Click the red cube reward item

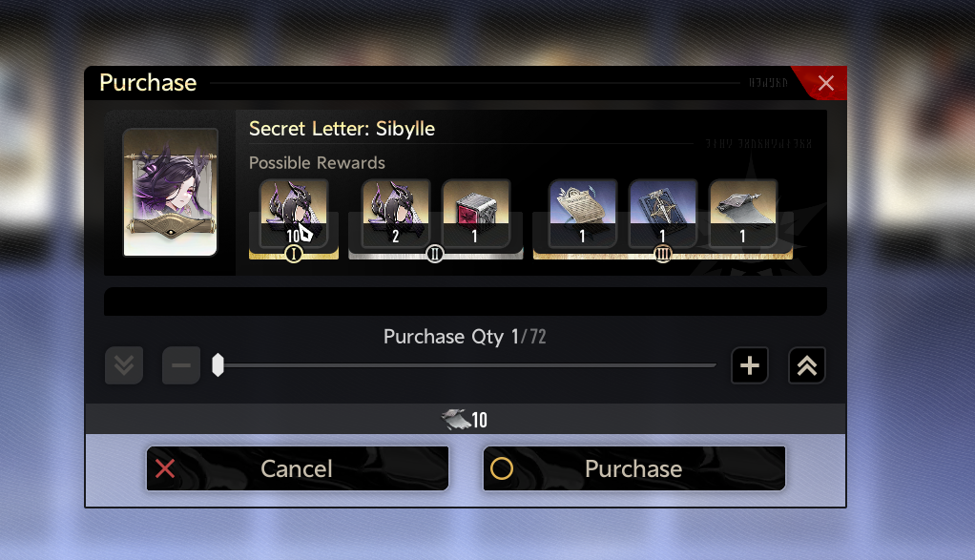click(476, 213)
